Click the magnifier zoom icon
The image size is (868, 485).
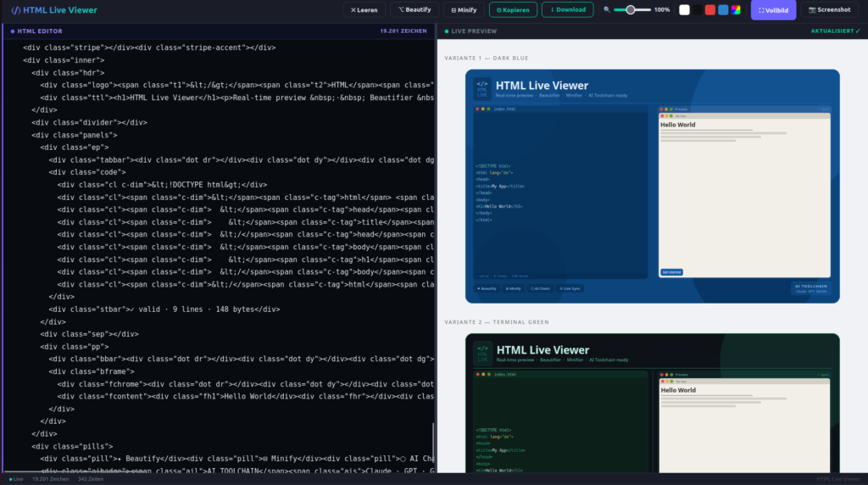pos(607,9)
